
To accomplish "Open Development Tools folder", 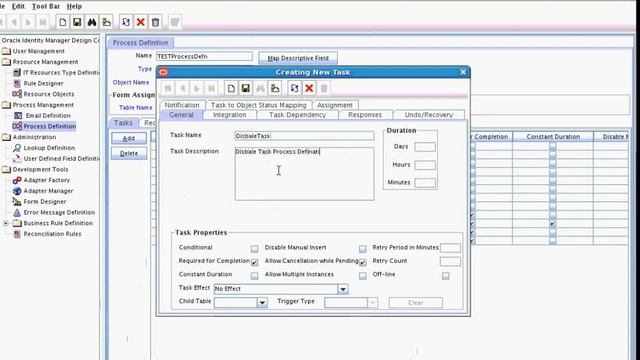I will 35,169.
